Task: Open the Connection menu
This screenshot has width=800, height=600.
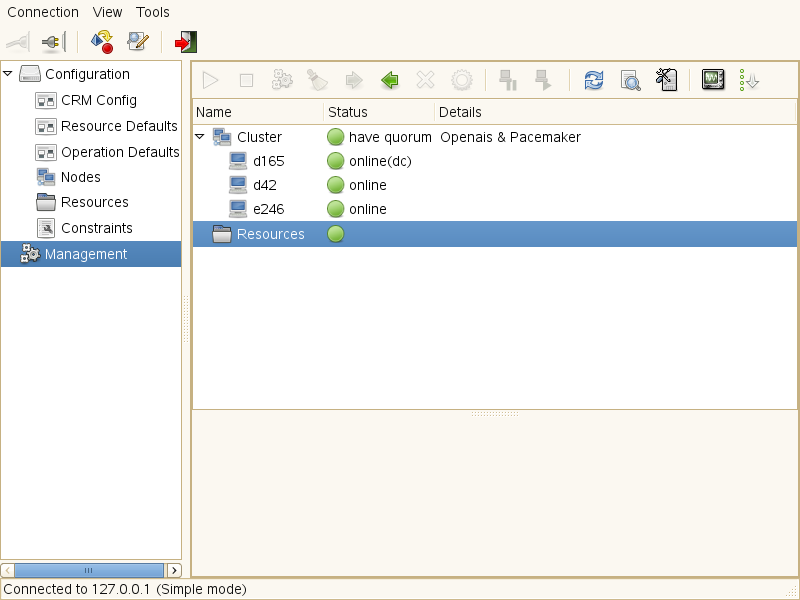Action: 43,12
